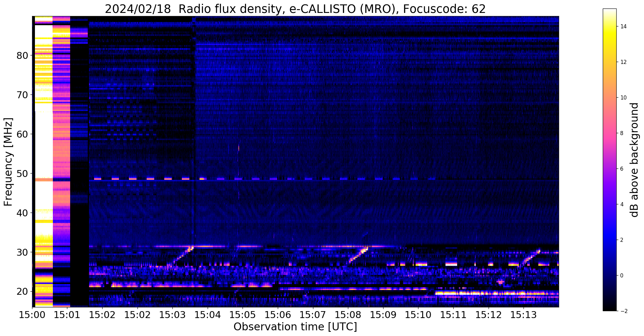Image resolution: width=644 pixels, height=336 pixels.
Task: Click time axis tick label 15:12
Action: [489, 315]
